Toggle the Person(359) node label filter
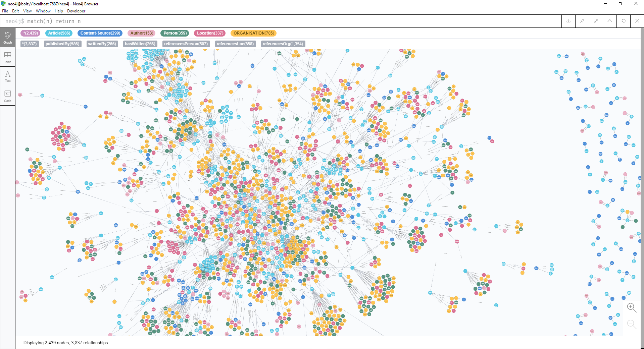Image resolution: width=644 pixels, height=349 pixels. 175,33
